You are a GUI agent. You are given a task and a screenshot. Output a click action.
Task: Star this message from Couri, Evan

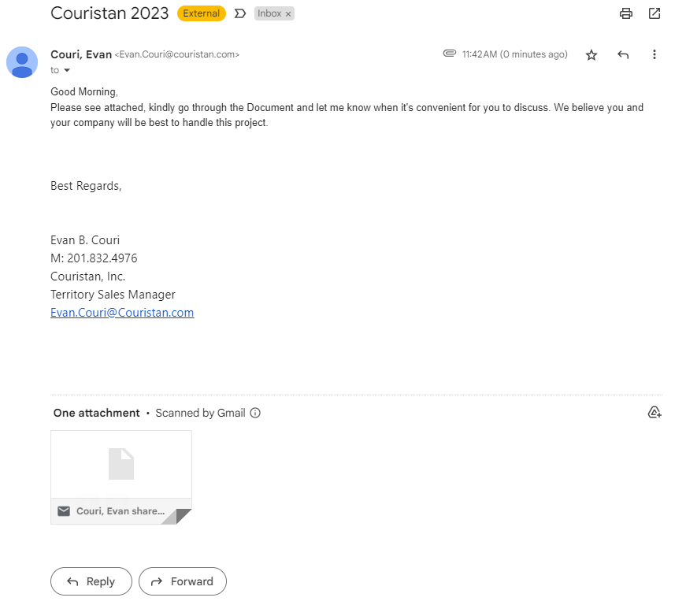[591, 54]
